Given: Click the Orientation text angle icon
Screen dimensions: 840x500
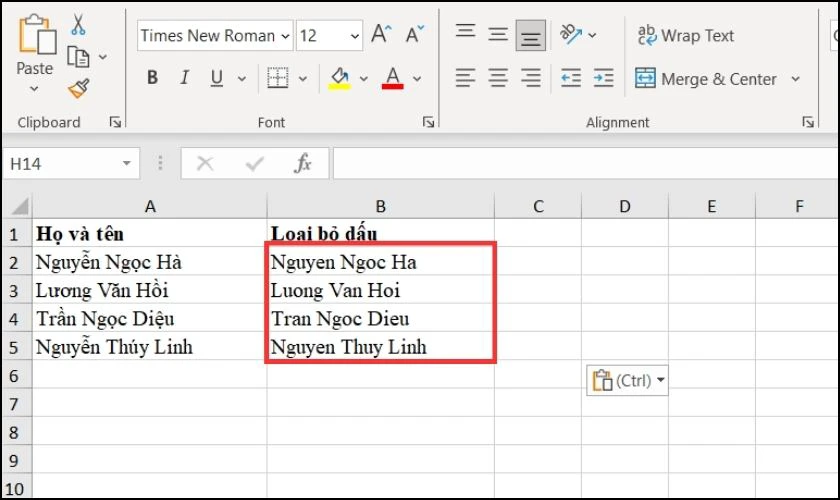Looking at the screenshot, I should (571, 34).
